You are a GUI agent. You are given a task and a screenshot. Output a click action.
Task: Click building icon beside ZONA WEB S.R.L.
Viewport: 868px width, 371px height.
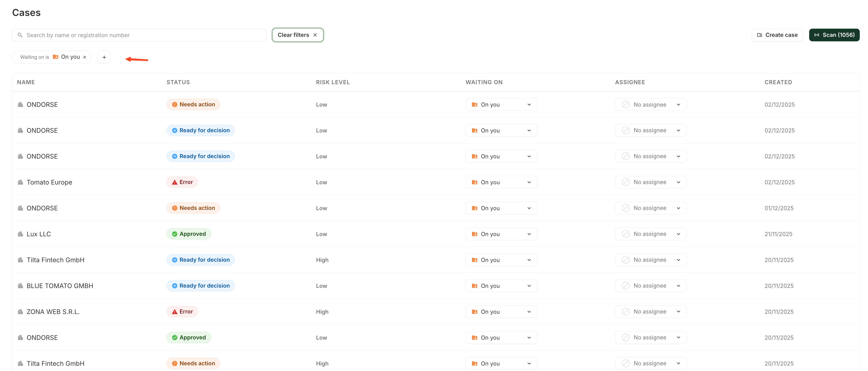click(20, 312)
